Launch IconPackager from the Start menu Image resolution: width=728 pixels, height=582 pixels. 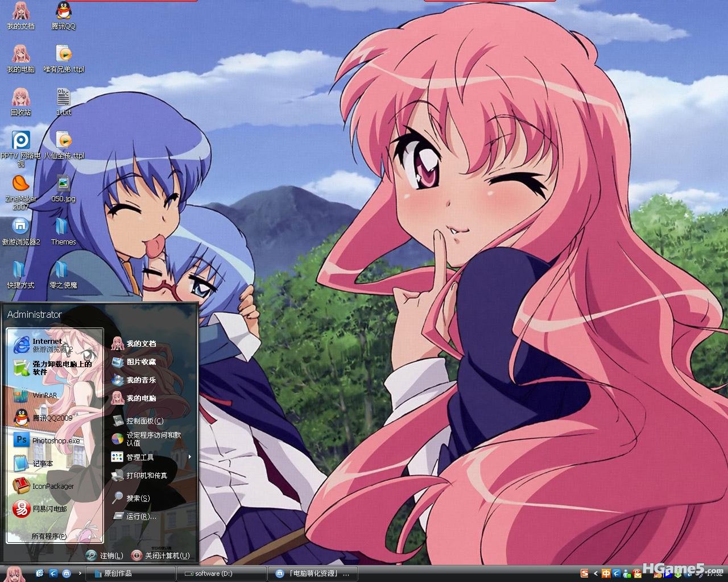(x=55, y=486)
